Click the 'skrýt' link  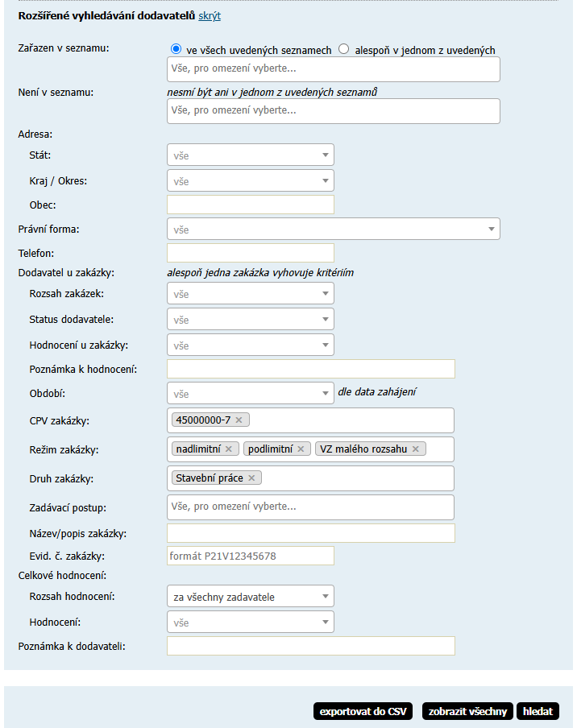pos(210,16)
